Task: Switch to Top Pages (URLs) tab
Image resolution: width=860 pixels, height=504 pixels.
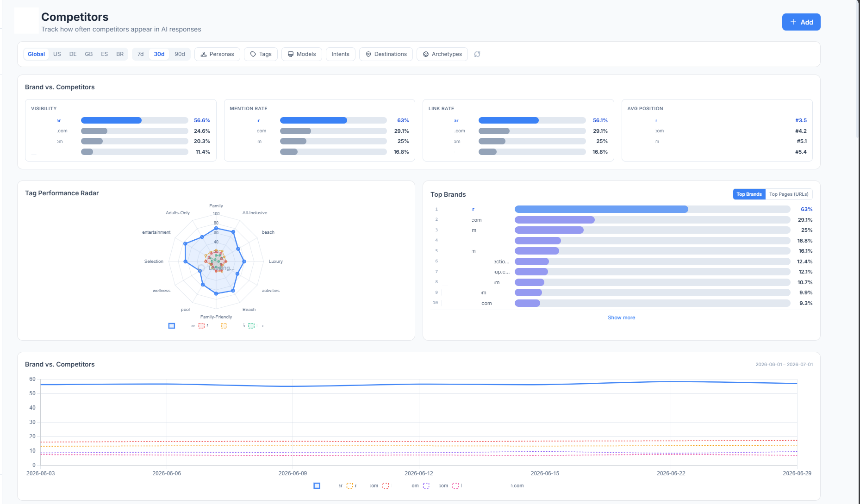Action: tap(789, 194)
